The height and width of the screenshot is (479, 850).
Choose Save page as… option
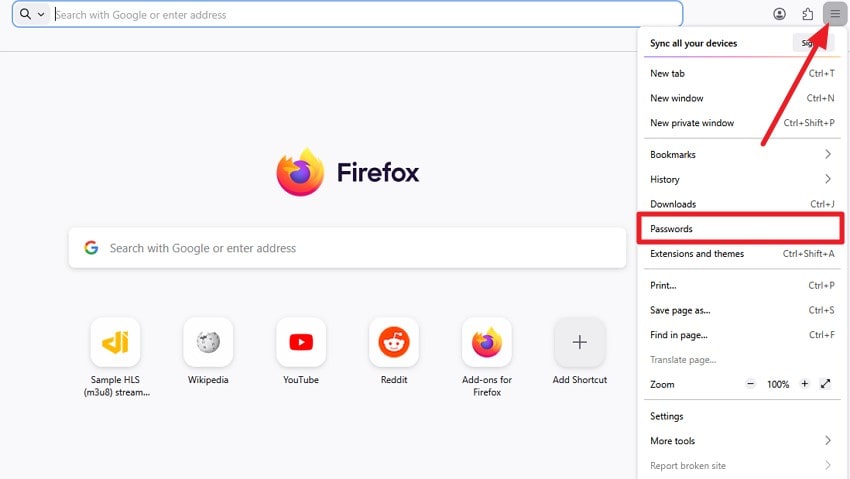pos(742,310)
